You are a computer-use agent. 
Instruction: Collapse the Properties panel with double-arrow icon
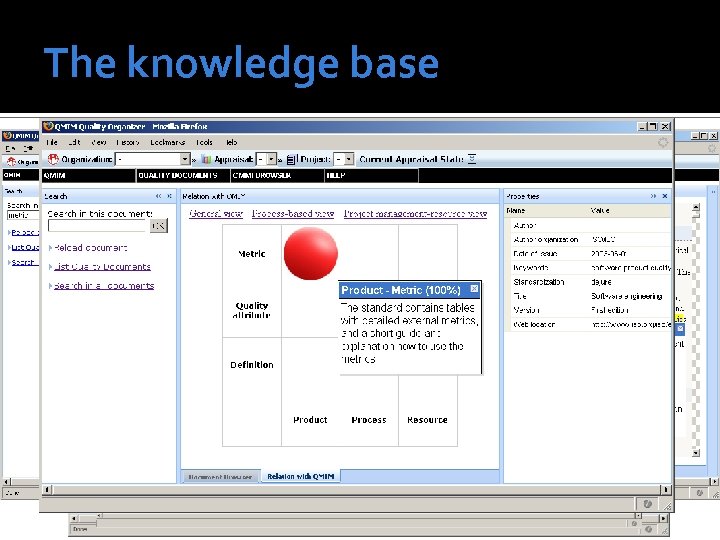tap(653, 196)
